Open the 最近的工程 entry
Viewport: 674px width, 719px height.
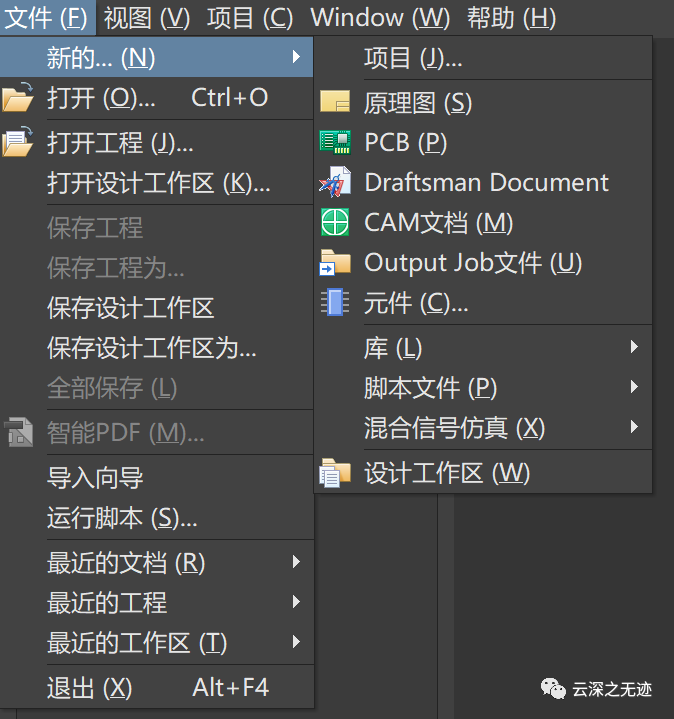tap(156, 602)
